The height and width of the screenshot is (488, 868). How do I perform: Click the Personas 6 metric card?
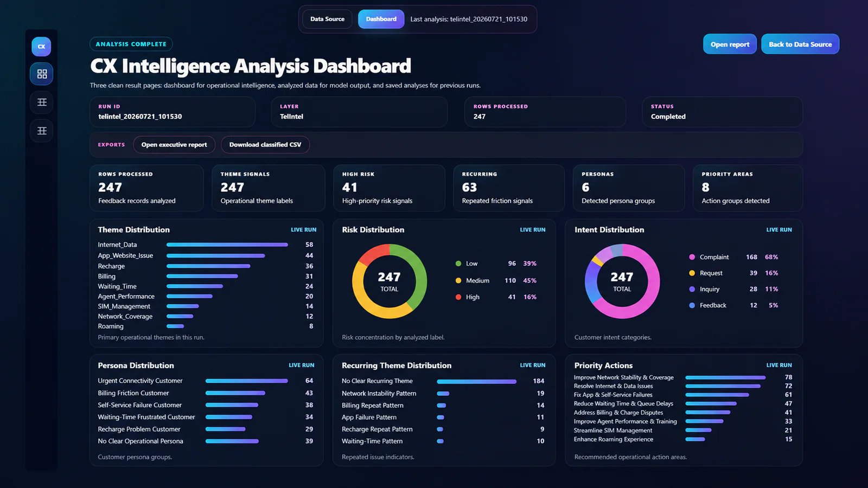click(629, 188)
